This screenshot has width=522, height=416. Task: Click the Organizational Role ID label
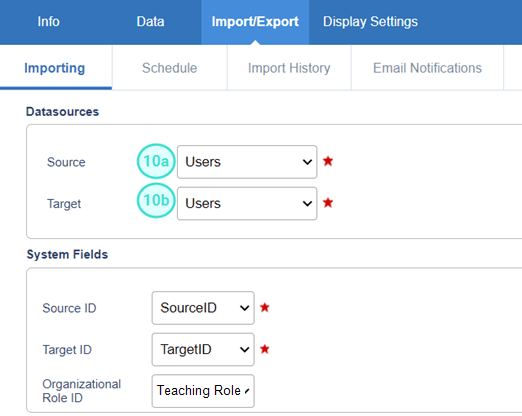coord(82,391)
